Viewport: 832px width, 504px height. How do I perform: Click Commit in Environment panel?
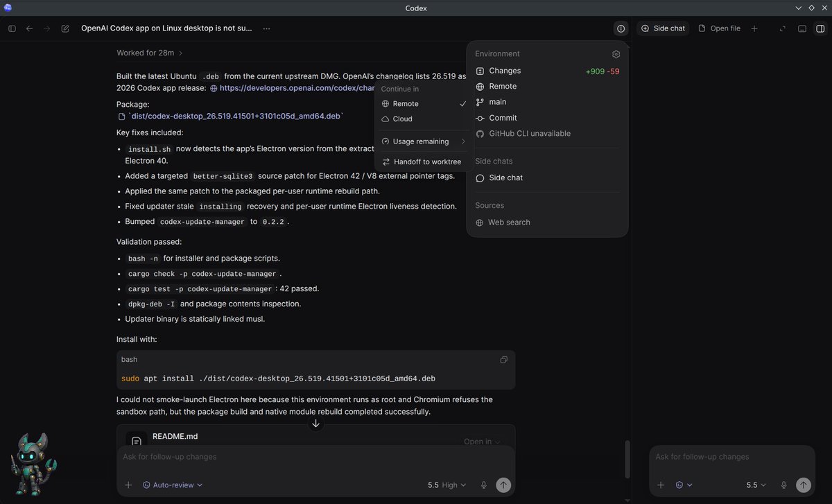(x=503, y=118)
